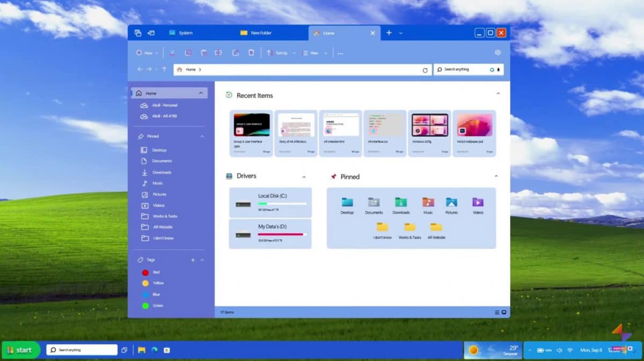Click the Start button on the taskbar

tap(20, 350)
